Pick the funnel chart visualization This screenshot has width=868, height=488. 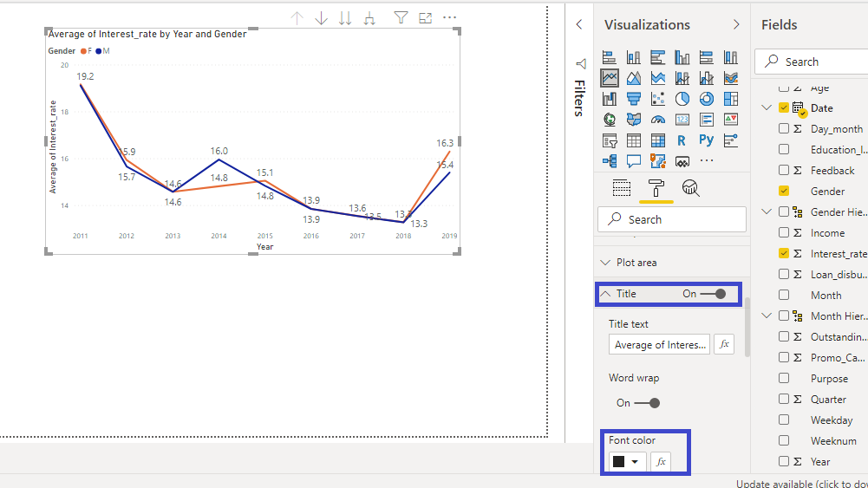pos(634,99)
